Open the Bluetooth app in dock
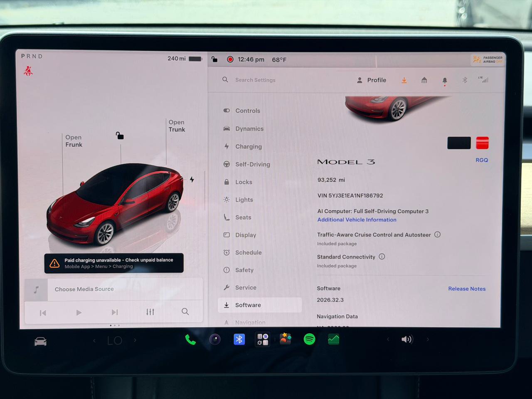Viewport: 532px width, 399px height. pyautogui.click(x=239, y=340)
